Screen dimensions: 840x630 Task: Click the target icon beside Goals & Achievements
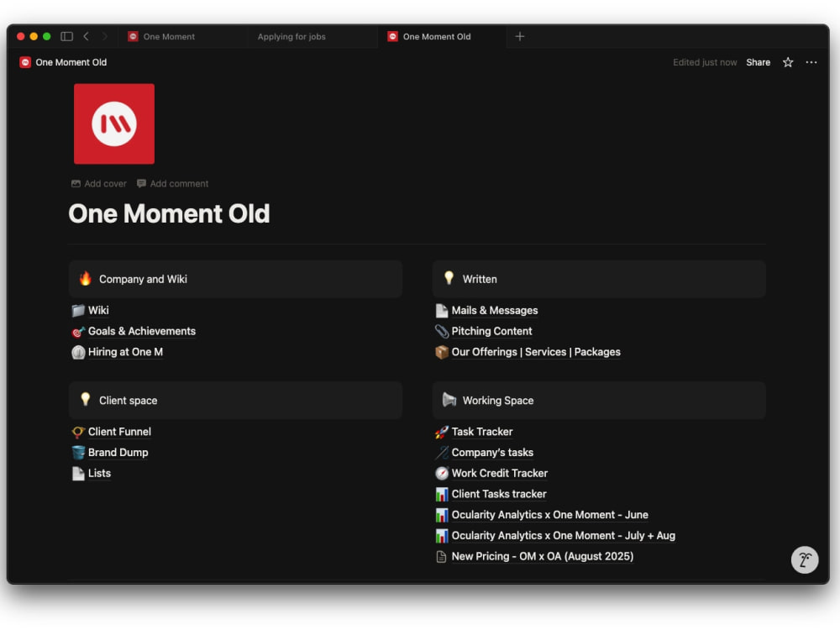(78, 332)
